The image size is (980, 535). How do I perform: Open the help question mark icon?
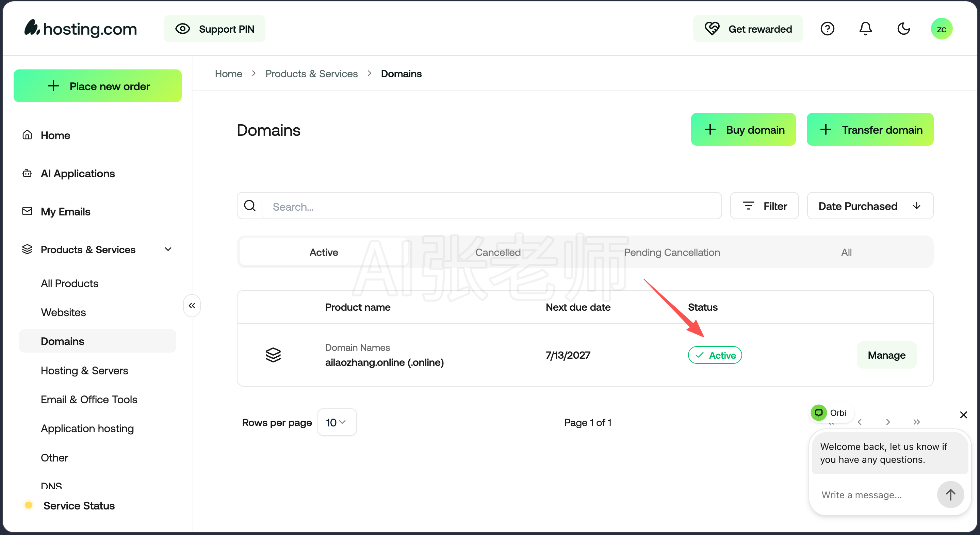click(x=828, y=29)
